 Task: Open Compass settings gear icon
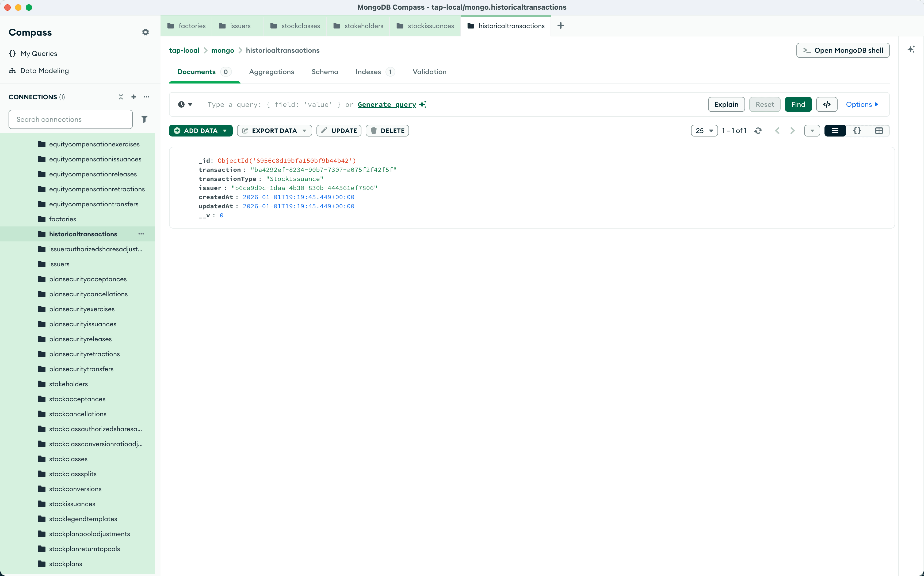click(x=146, y=32)
